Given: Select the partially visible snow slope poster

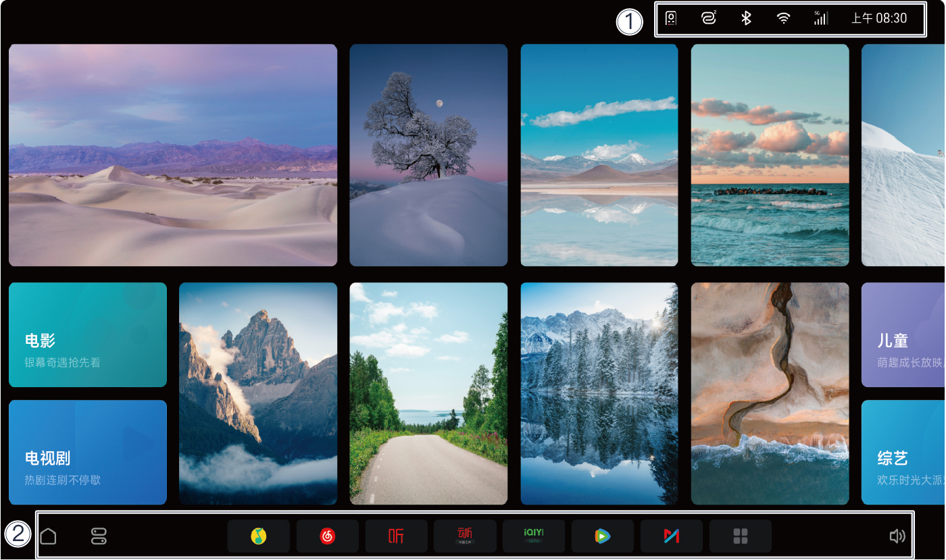Looking at the screenshot, I should tap(903, 155).
